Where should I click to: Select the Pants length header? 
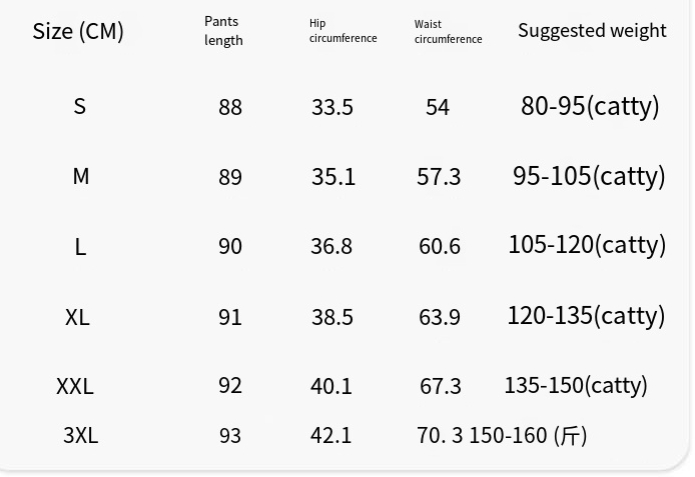click(x=223, y=31)
